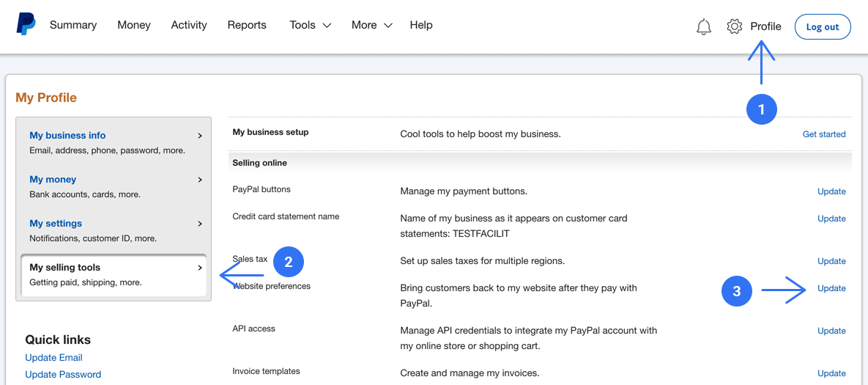This screenshot has height=385, width=868.
Task: Expand the More dropdown menu
Action: 372,25
